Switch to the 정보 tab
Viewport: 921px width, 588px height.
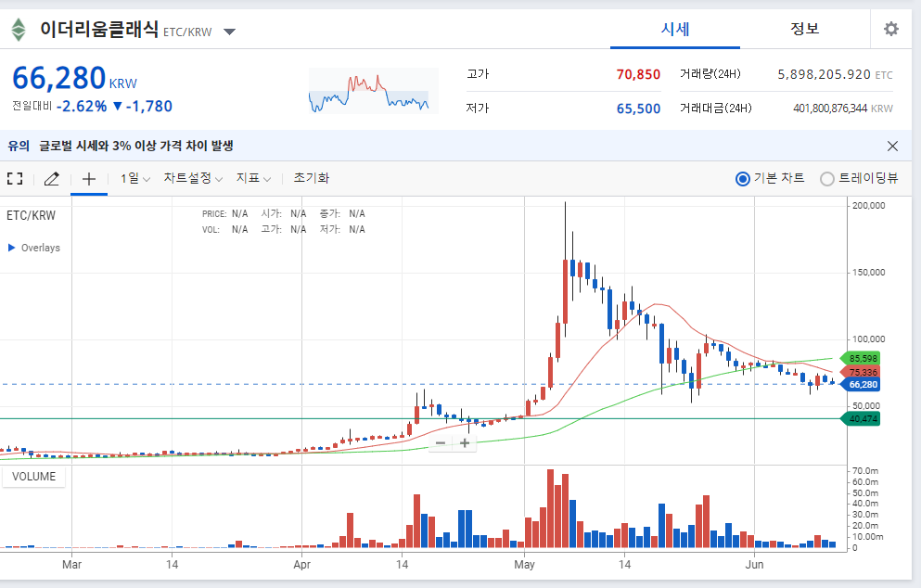click(x=804, y=29)
